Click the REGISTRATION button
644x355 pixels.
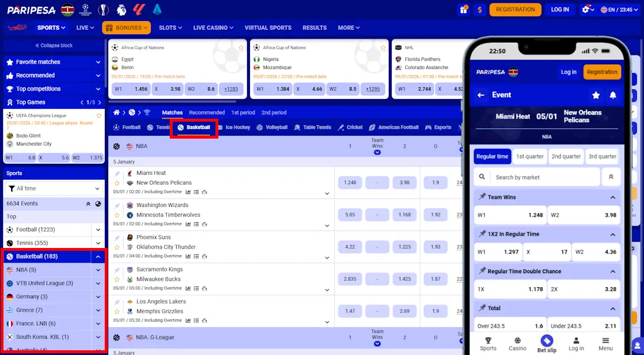[x=515, y=9]
